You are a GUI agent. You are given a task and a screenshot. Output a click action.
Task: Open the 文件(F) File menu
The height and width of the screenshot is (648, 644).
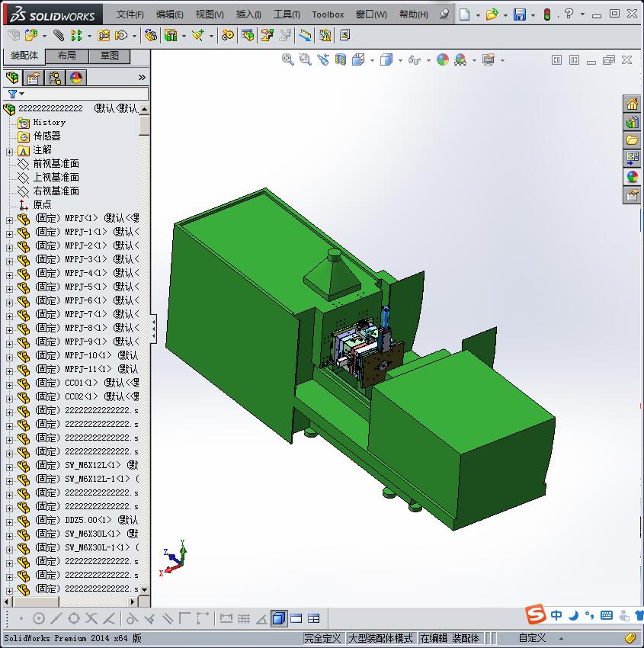point(130,14)
